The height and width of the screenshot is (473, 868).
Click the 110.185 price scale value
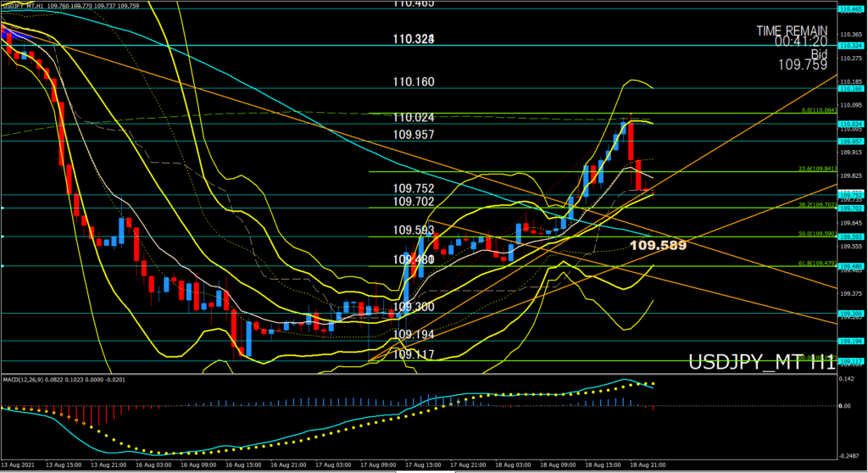tap(851, 81)
